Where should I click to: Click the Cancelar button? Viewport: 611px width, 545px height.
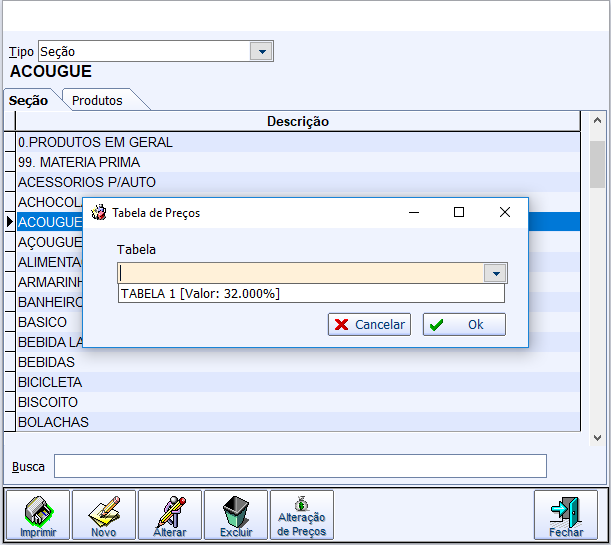[x=369, y=324]
